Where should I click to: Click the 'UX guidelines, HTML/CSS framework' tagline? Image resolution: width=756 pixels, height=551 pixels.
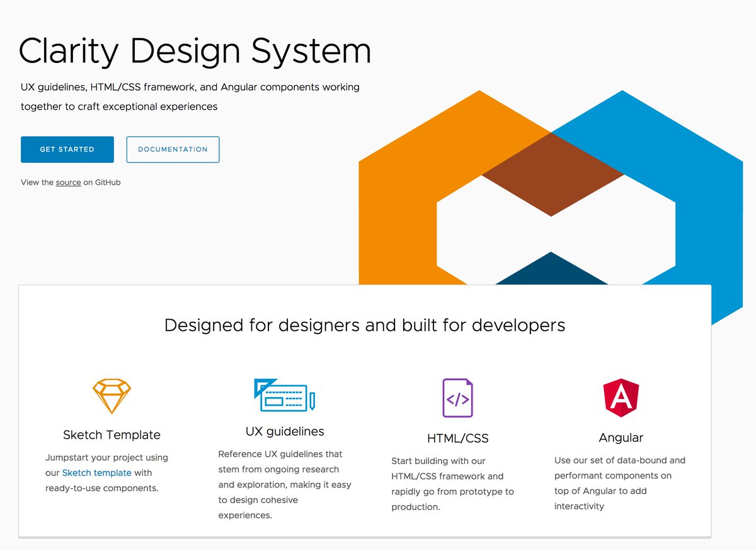tap(190, 96)
